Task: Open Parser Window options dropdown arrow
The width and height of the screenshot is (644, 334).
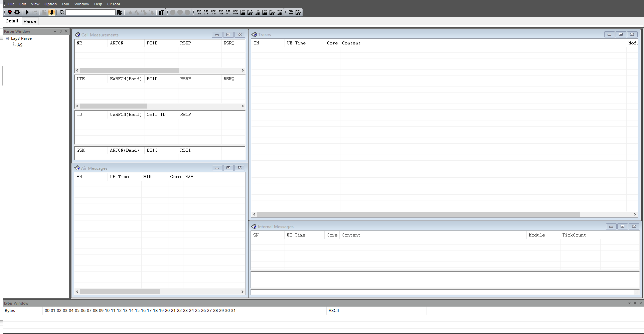Action: click(x=55, y=31)
